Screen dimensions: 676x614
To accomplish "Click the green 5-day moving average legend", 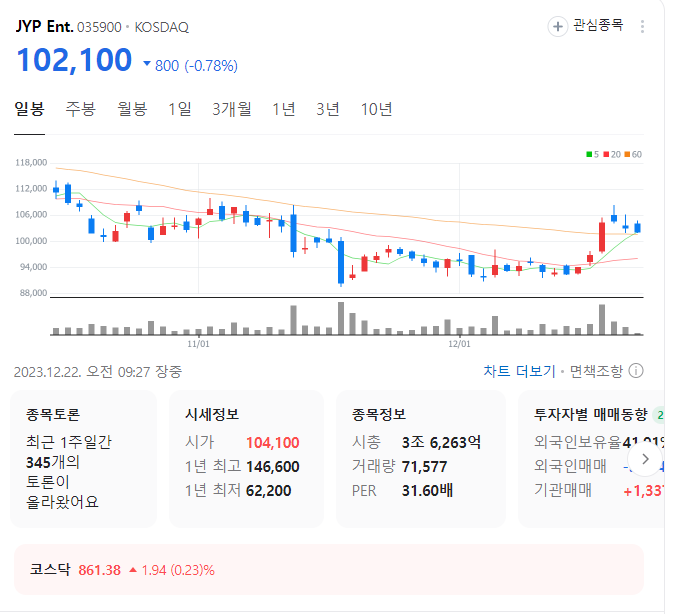I will click(x=592, y=154).
